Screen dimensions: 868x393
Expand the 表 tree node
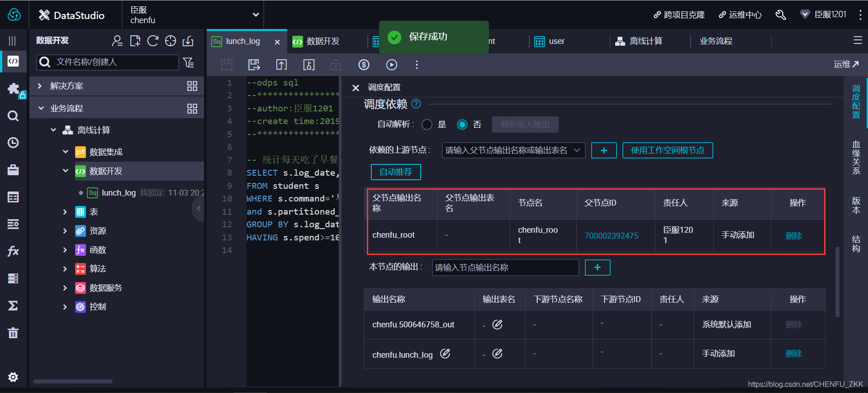pos(65,211)
